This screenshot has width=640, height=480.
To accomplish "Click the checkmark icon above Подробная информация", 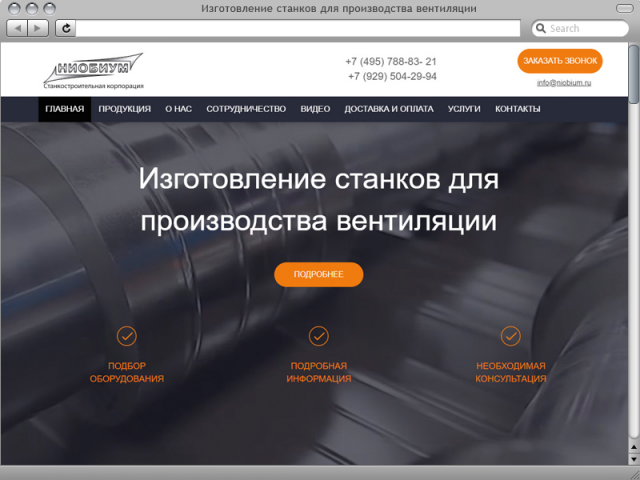I will [318, 336].
